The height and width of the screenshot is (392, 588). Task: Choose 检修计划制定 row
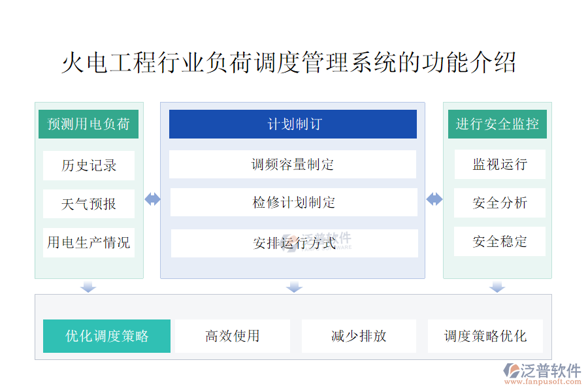point(293,203)
